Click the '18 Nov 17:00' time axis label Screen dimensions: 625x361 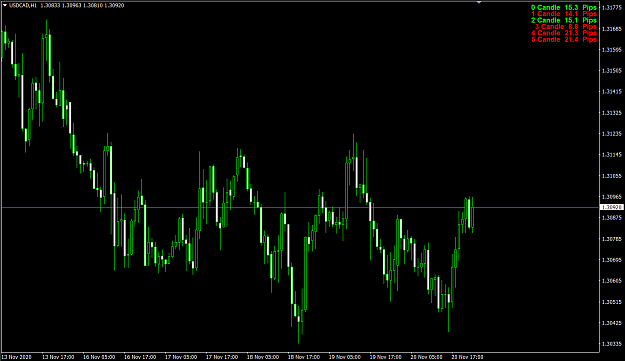click(x=304, y=357)
